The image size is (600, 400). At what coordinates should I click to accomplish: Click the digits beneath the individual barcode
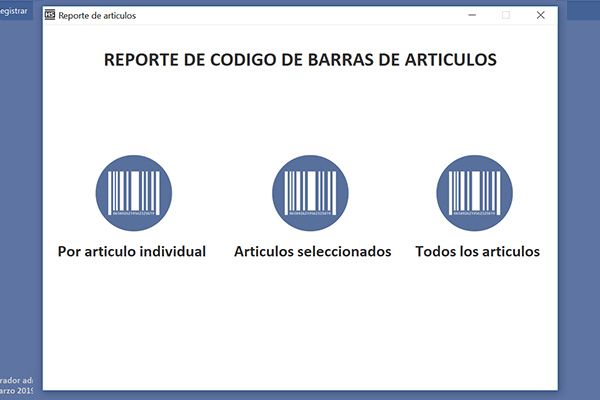pos(133,213)
